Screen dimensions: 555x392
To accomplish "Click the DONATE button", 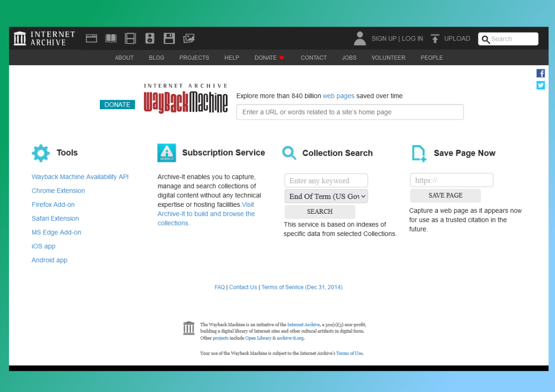I will 117,104.
